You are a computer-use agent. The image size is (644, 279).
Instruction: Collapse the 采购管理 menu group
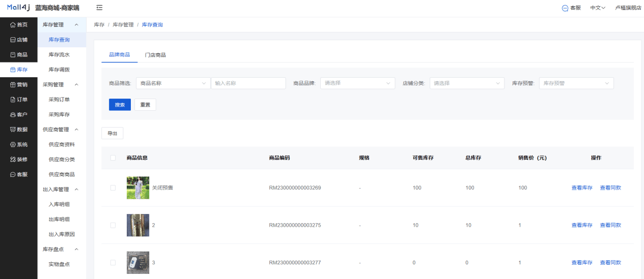coord(62,84)
